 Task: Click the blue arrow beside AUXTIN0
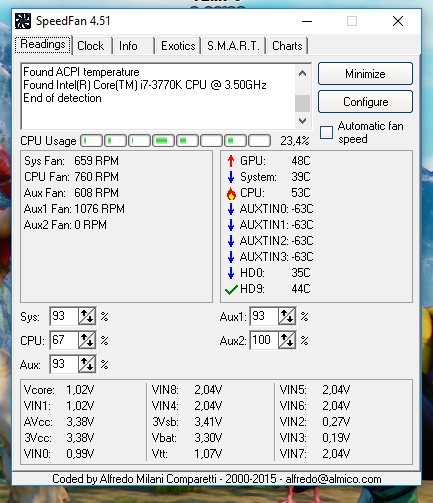[x=231, y=209]
